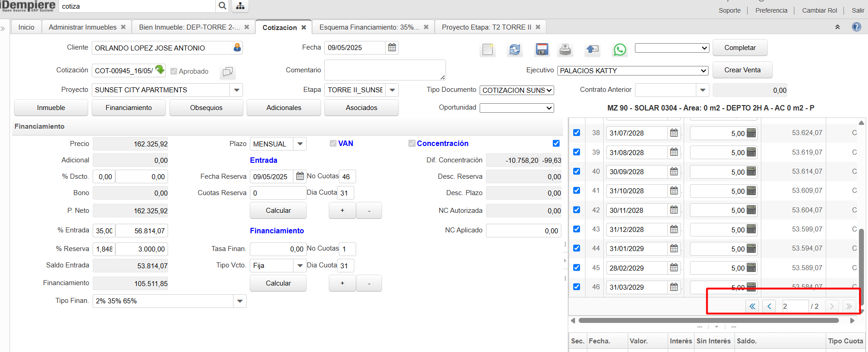Expand the Tipo Finan. dropdown

point(240,301)
